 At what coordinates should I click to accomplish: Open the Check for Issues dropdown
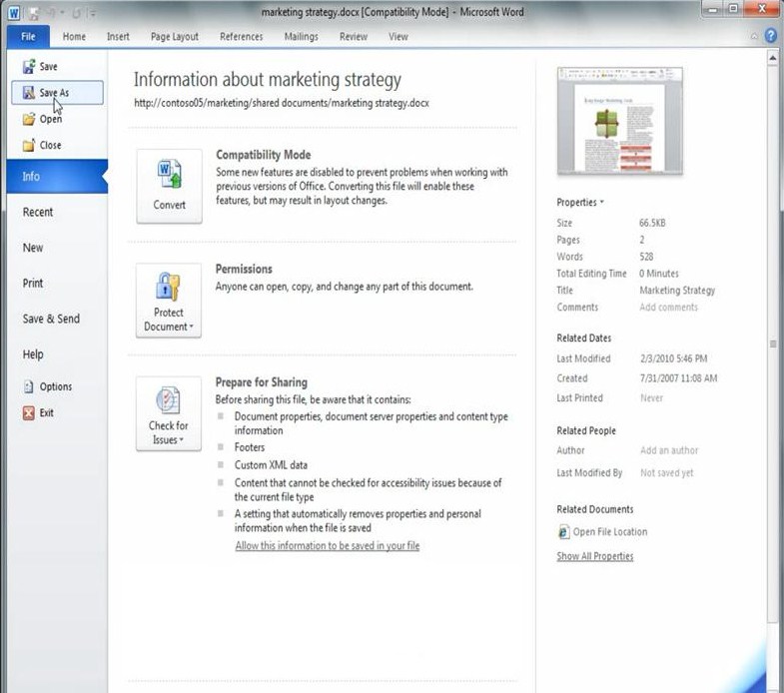[x=169, y=414]
